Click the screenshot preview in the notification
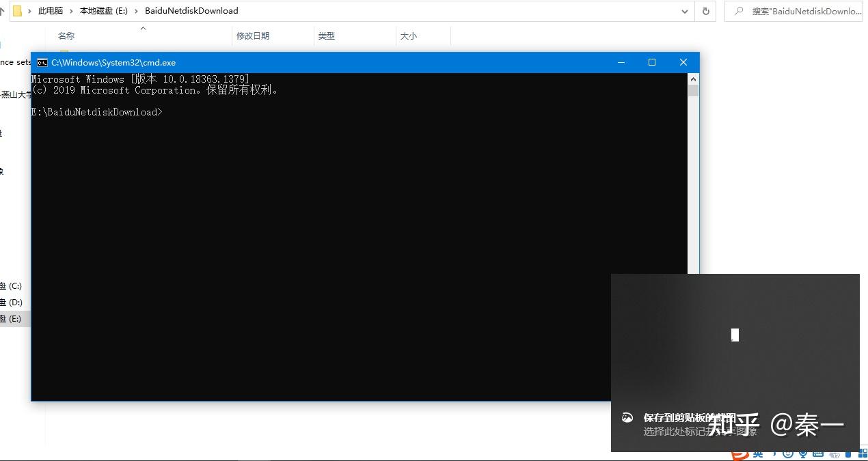Image resolution: width=868 pixels, height=461 pixels. (x=735, y=335)
